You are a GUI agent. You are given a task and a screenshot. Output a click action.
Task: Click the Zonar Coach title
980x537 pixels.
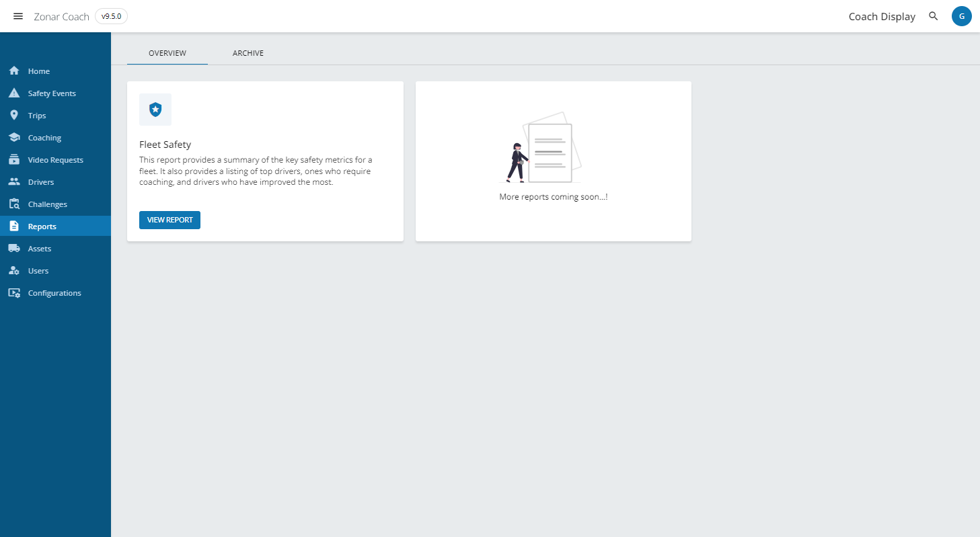61,17
